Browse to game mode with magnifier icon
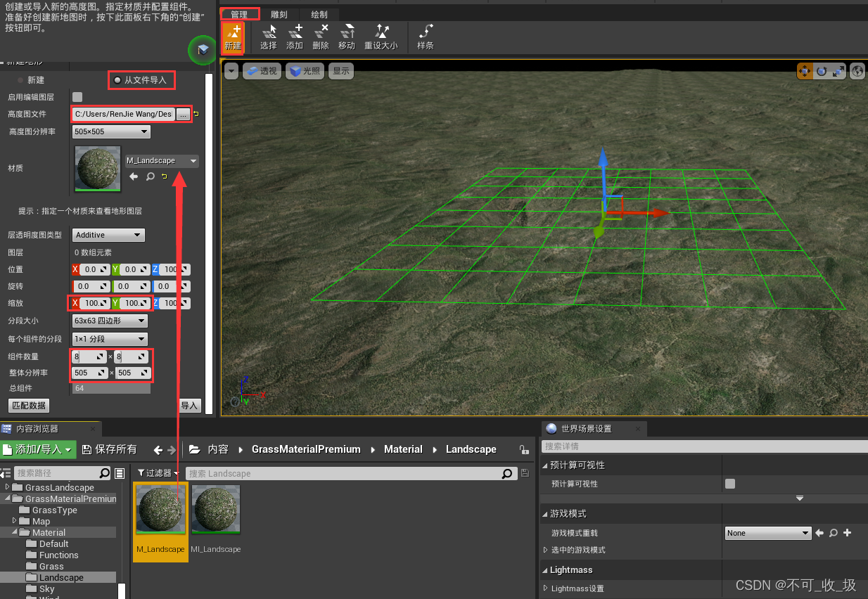The height and width of the screenshot is (599, 868). pyautogui.click(x=834, y=534)
